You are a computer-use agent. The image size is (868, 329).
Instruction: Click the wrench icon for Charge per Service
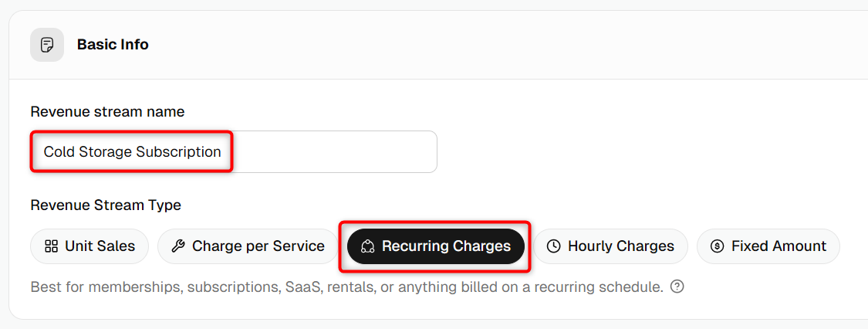178,246
